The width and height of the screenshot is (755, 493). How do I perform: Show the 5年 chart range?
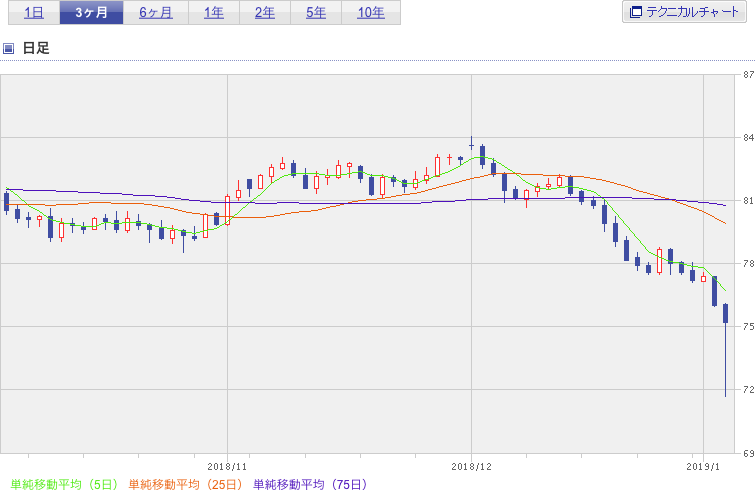pyautogui.click(x=316, y=13)
